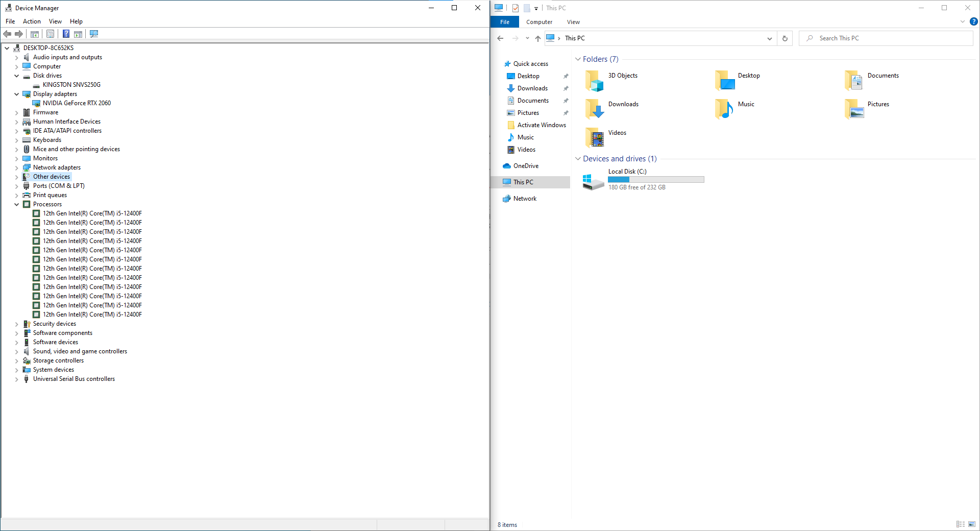The image size is (980, 531).
Task: Open the Computer ribbon tab
Action: click(539, 22)
